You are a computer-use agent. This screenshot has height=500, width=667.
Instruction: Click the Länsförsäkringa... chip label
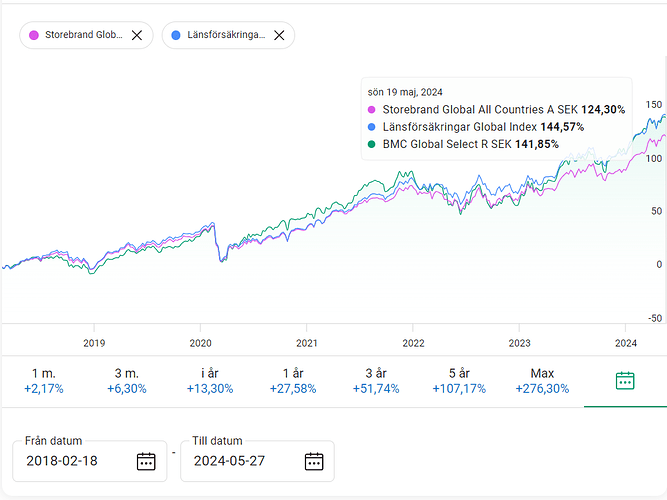click(226, 35)
